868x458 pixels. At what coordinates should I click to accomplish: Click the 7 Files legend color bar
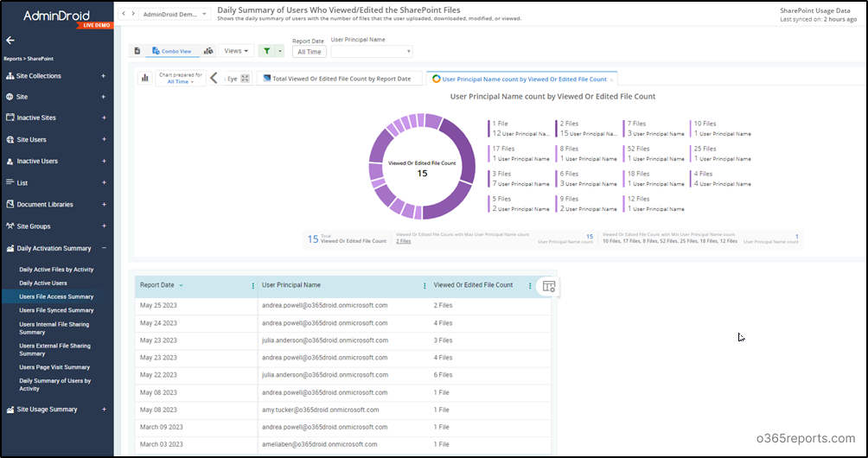[624, 129]
